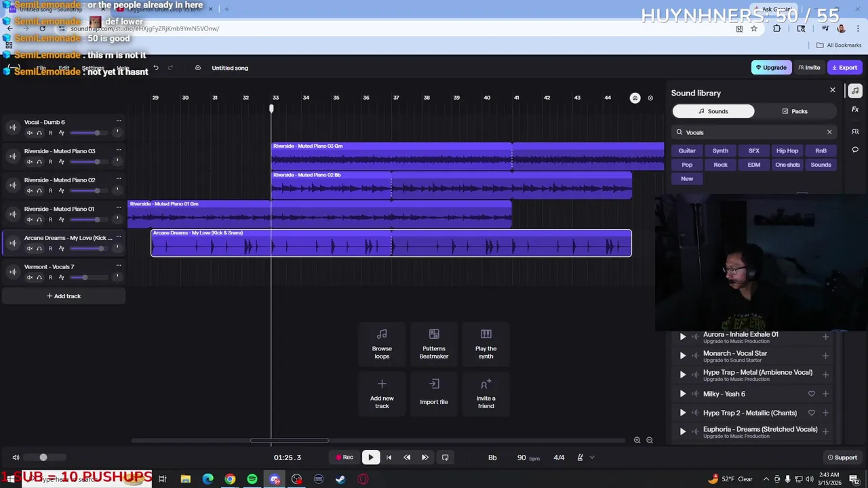The height and width of the screenshot is (488, 868).
Task: Open track options menu for Vocal - Dumb 6
Action: tap(119, 121)
